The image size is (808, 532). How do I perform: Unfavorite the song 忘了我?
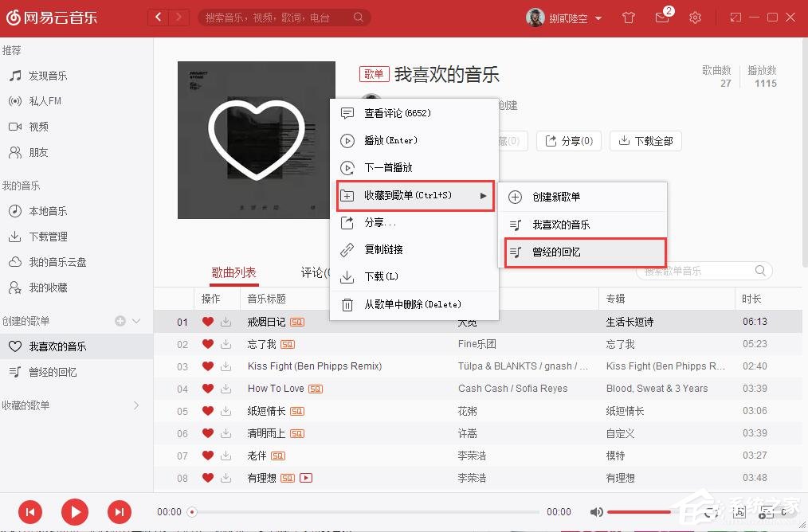pyautogui.click(x=206, y=344)
